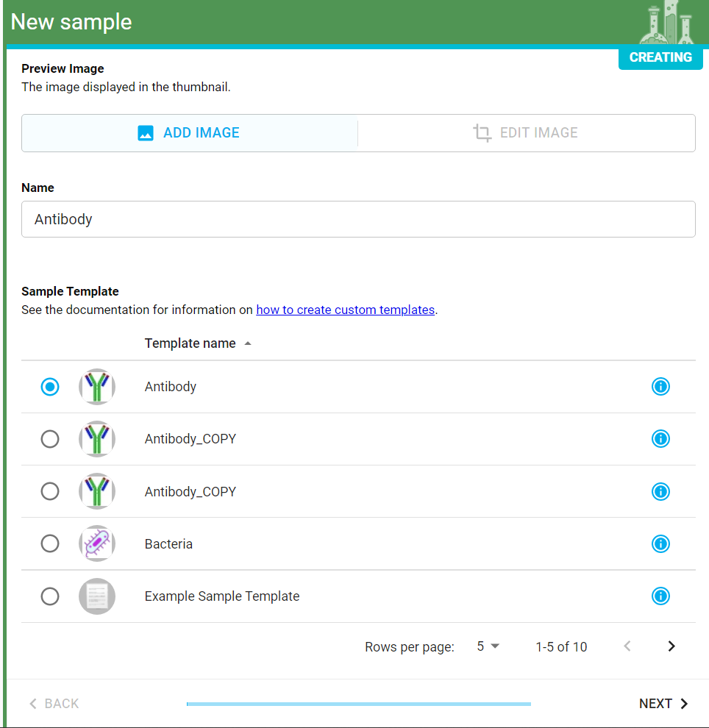Select the Bacteria template radio button

pos(50,543)
